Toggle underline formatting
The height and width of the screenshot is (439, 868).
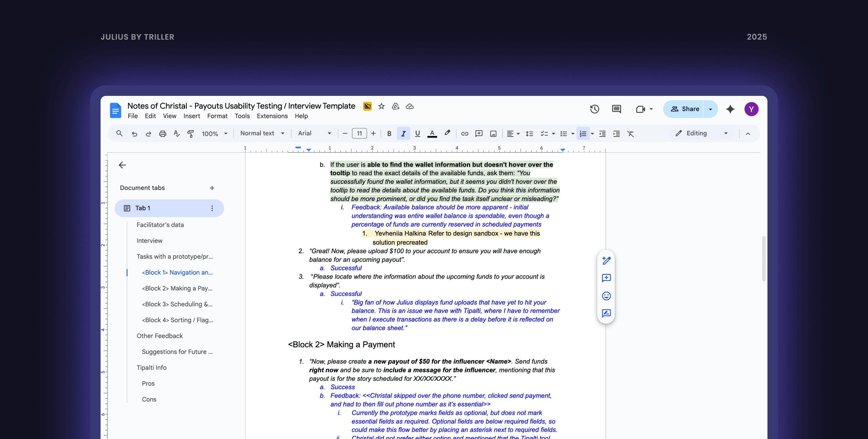coord(417,134)
